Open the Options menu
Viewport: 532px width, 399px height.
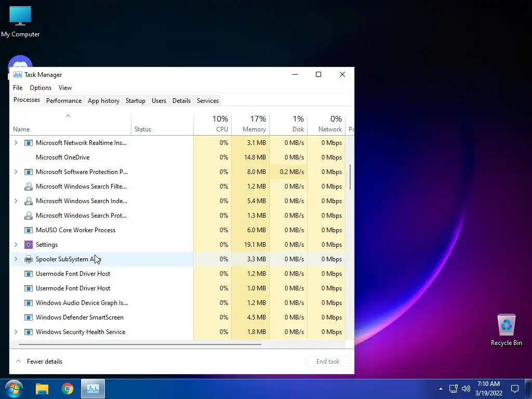pos(41,87)
